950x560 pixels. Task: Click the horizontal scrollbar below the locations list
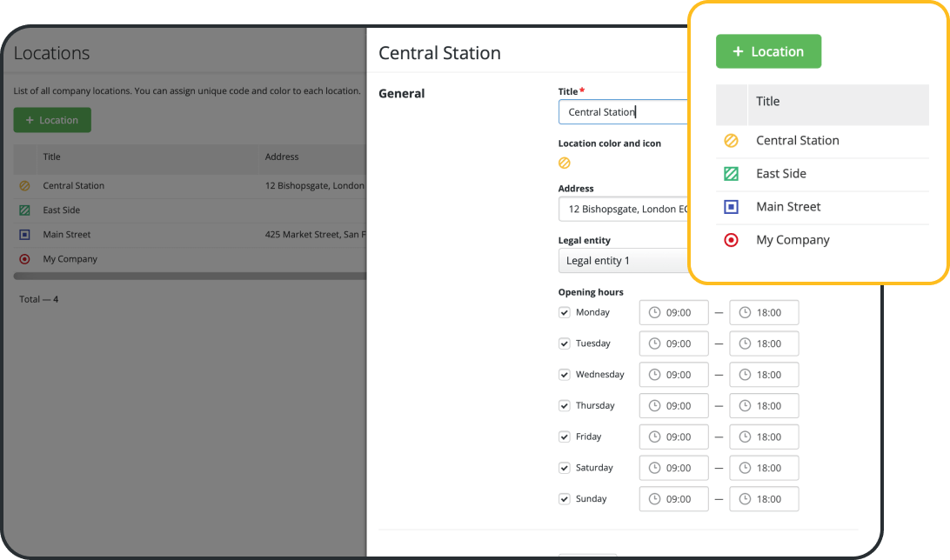[x=187, y=277]
